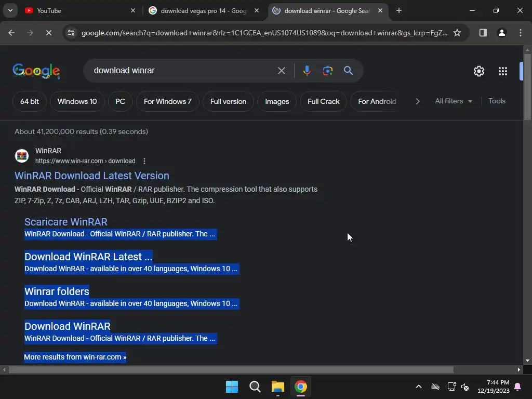532x399 pixels.
Task: Submit search with magnifier icon
Action: click(349, 71)
